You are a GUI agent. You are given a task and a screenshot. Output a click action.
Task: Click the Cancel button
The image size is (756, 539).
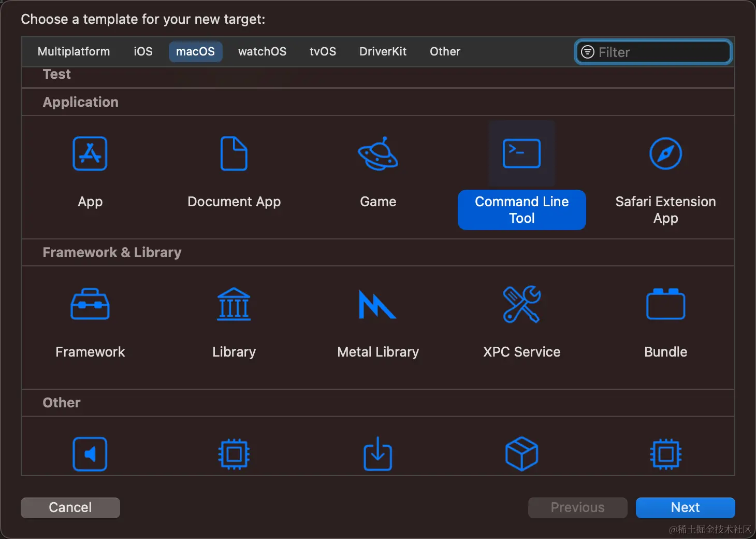[x=70, y=507]
